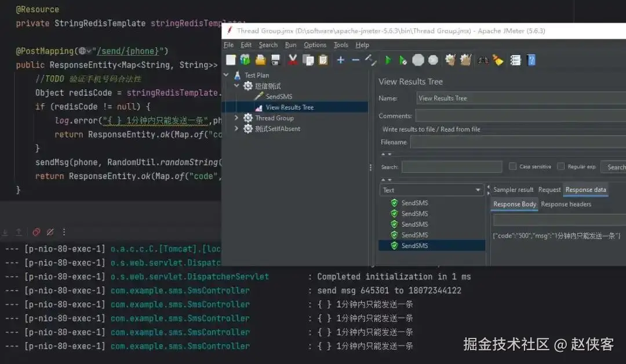Click the IDE console three-dot options icon

pos(64,232)
